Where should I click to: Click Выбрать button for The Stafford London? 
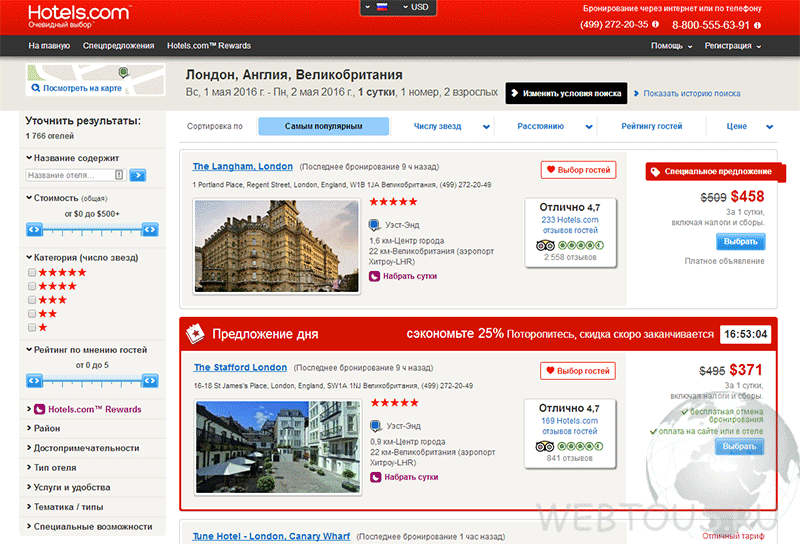coord(739,447)
